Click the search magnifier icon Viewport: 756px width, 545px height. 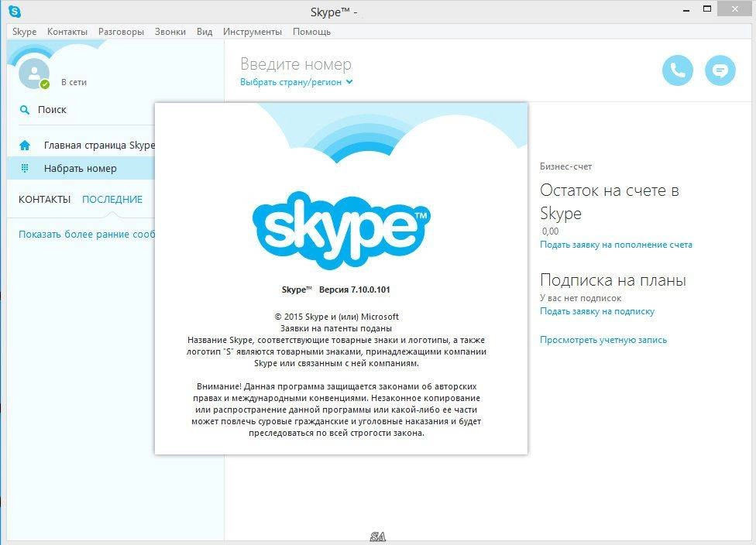tap(24, 110)
